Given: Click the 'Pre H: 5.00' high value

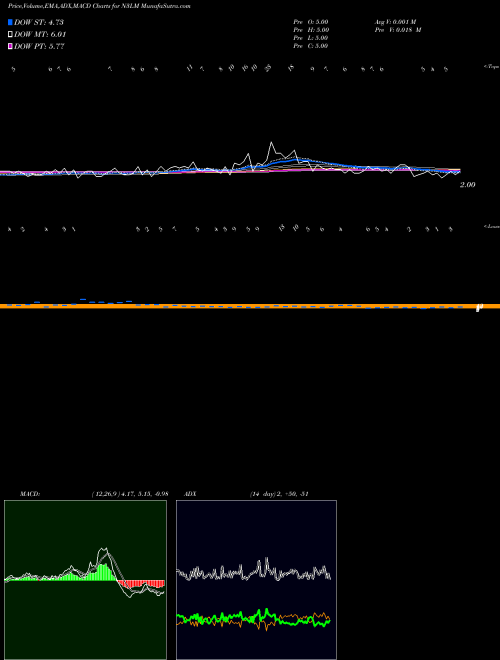Looking at the screenshot, I should coord(311,30).
